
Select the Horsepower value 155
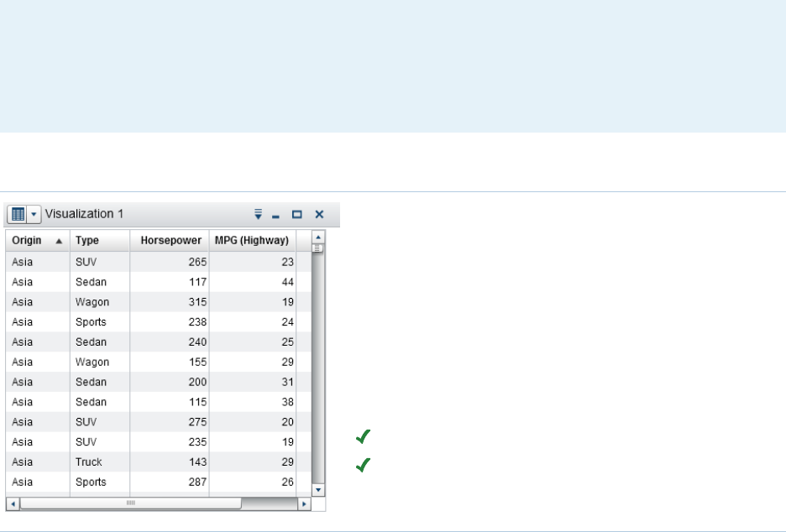[198, 362]
